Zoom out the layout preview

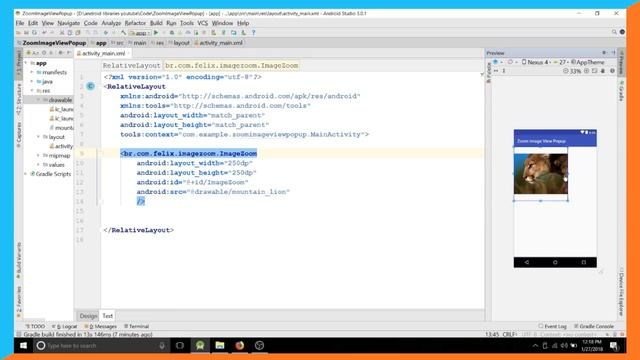click(x=566, y=71)
